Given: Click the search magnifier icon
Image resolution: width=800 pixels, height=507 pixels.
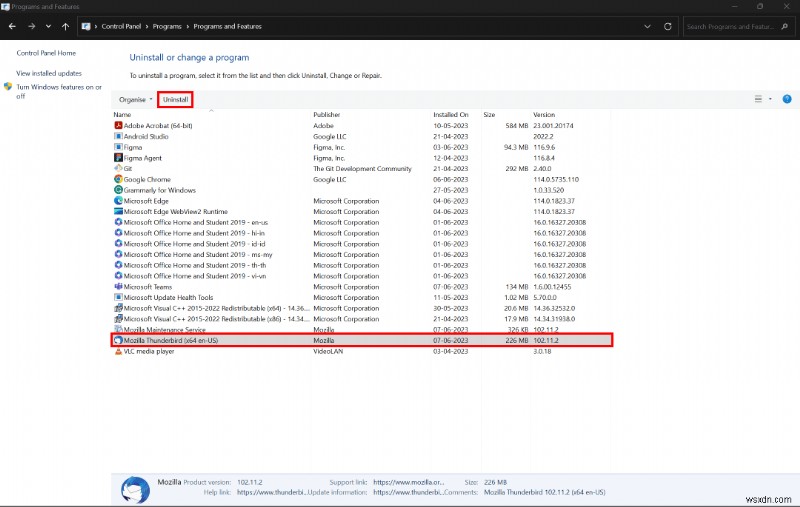Looking at the screenshot, I should [x=785, y=27].
